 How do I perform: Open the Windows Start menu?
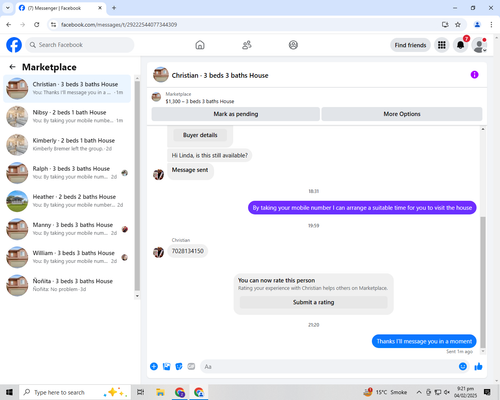click(9, 392)
